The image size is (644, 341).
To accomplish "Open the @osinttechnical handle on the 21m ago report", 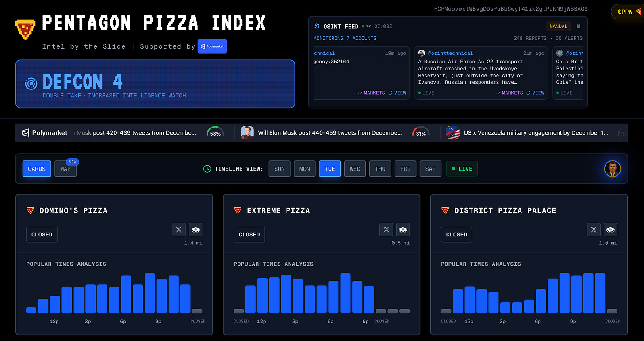I will pos(450,53).
